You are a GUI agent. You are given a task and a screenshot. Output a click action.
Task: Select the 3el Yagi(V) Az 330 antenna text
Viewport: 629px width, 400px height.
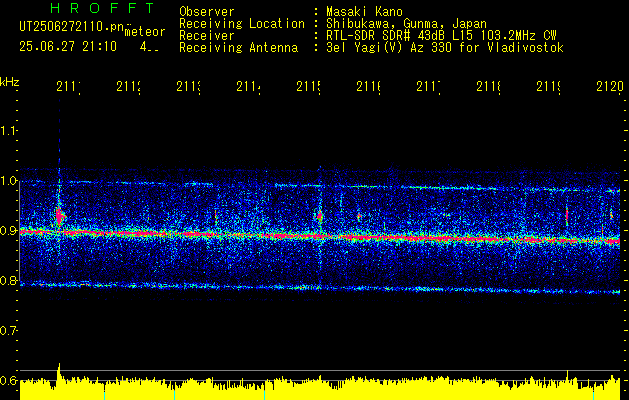click(445, 48)
